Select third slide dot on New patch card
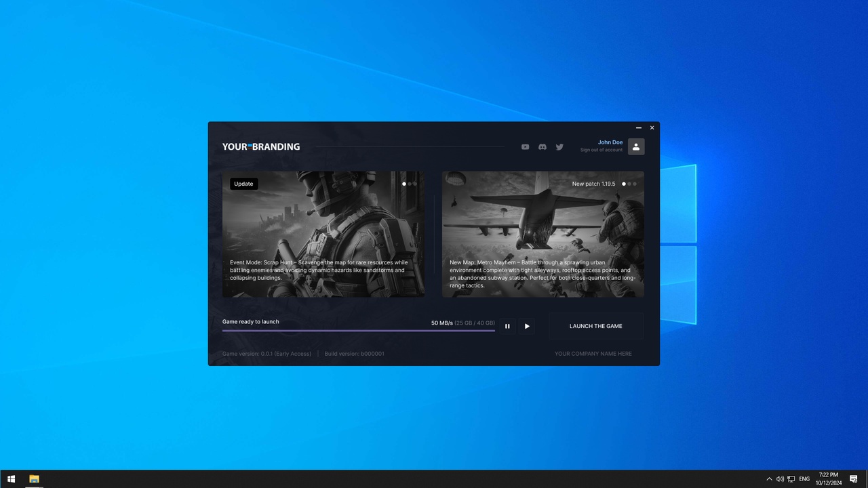The height and width of the screenshot is (488, 868). click(x=635, y=184)
